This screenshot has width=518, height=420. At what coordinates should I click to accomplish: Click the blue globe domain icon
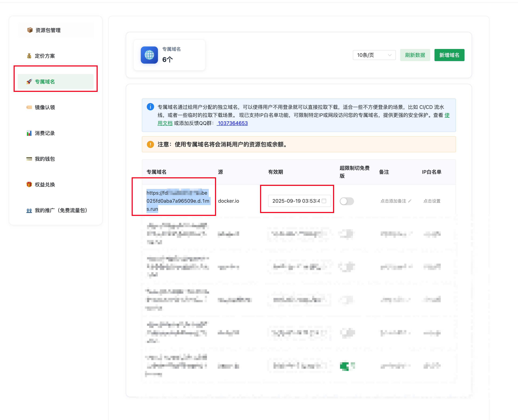tap(149, 55)
